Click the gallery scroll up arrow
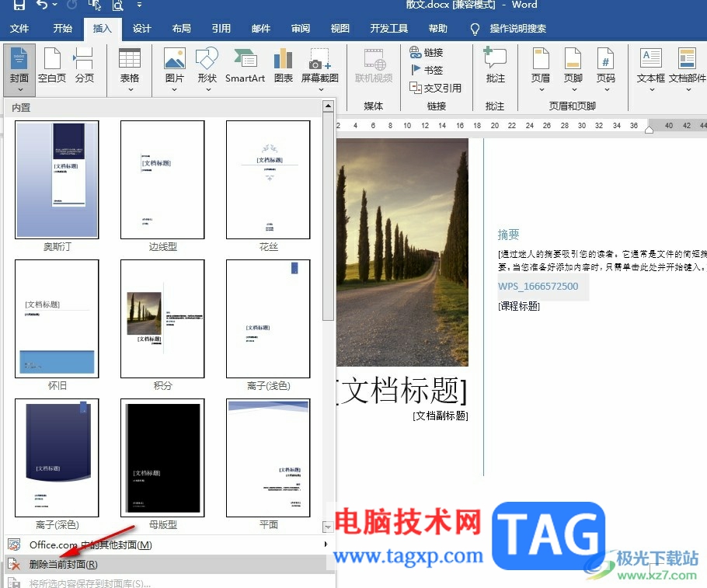 328,106
